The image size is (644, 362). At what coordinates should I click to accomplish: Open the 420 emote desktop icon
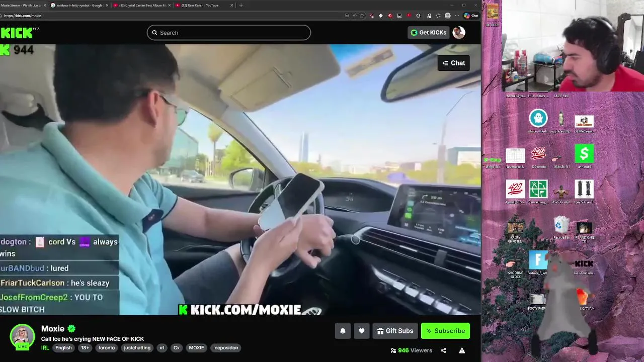(538, 157)
